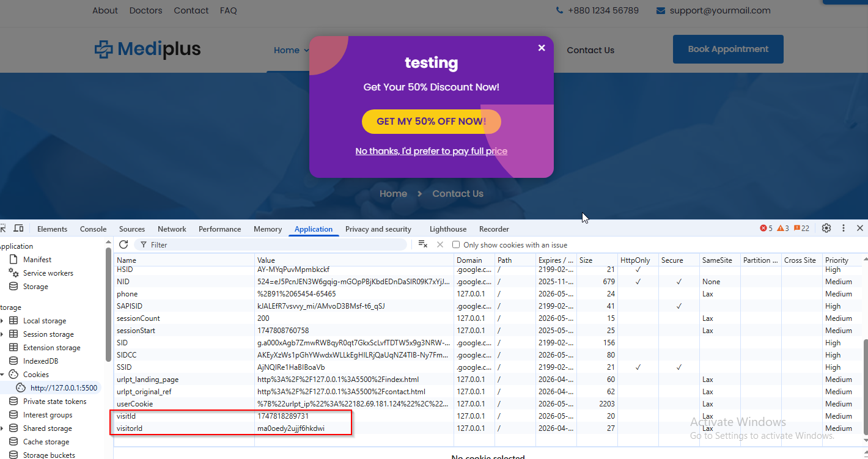Click the No thanks full price link
Screen dimensions: 868x459
431,151
